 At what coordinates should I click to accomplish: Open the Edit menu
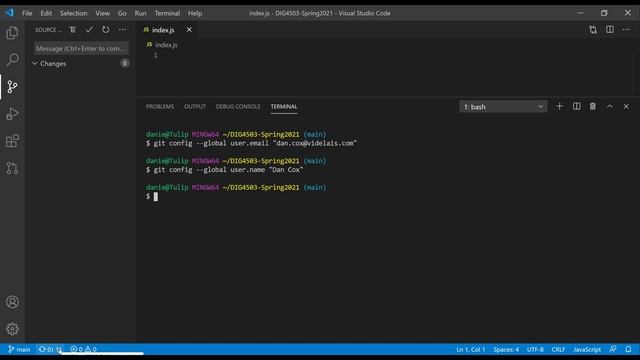point(46,13)
